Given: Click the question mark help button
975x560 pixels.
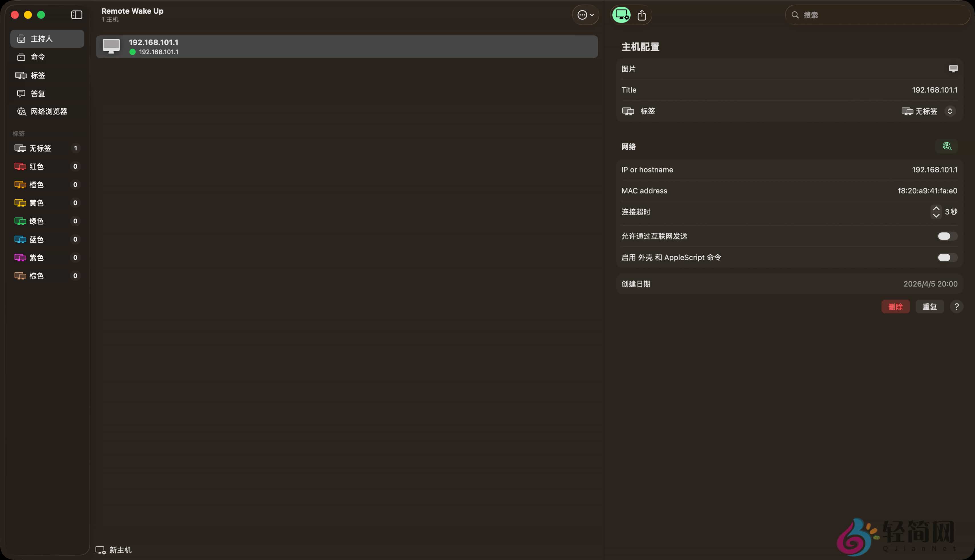Looking at the screenshot, I should pos(956,306).
